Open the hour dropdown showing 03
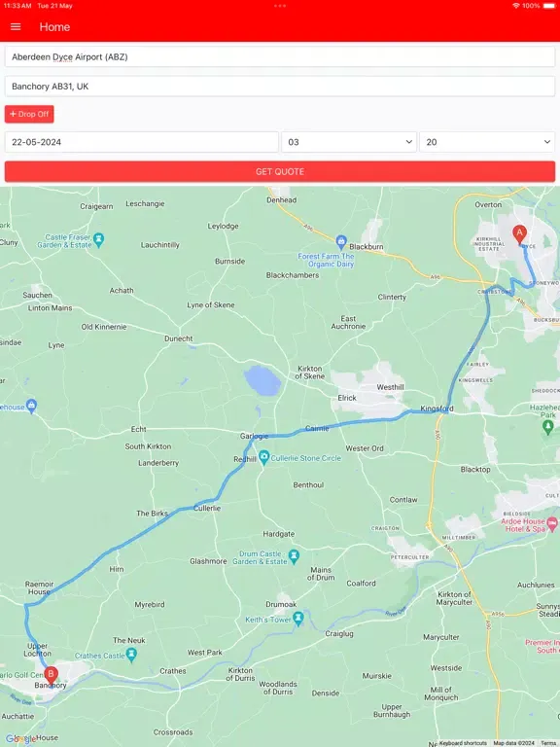Screen dimensions: 560x747 click(349, 142)
